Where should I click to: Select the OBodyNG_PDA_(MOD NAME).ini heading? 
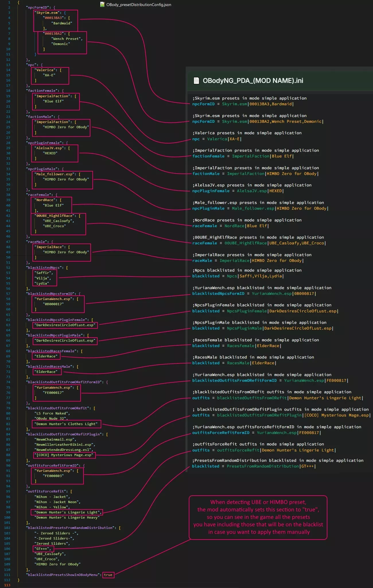[253, 81]
